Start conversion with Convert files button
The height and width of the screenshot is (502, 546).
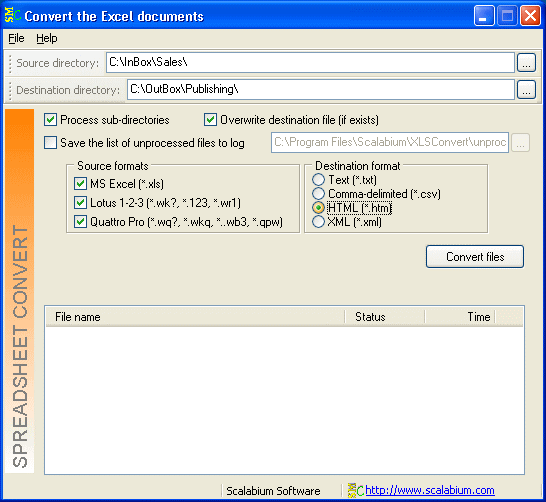pyautogui.click(x=475, y=257)
